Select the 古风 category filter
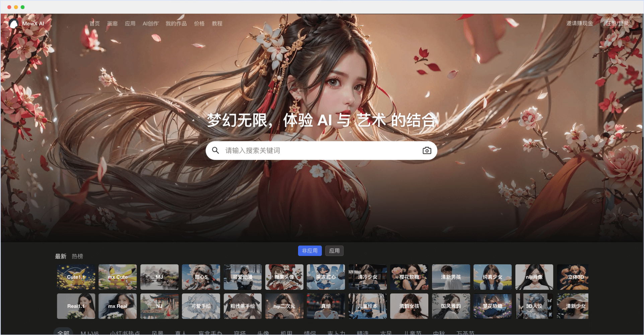This screenshot has width=644, height=335. coord(386,332)
